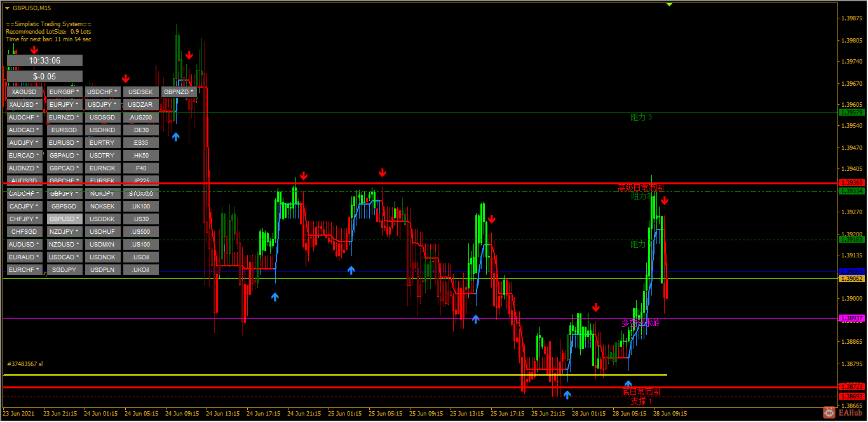
Task: Open the AUDCHF symbol chart
Action: tap(24, 118)
